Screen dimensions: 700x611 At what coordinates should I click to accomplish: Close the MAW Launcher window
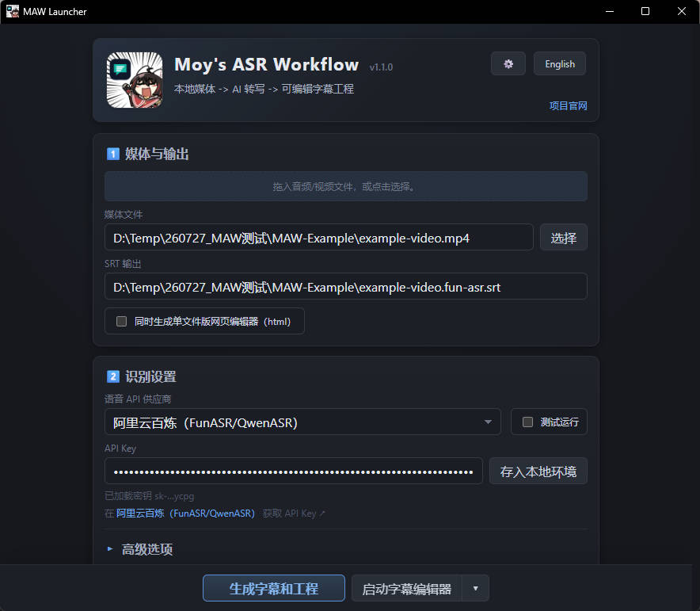pyautogui.click(x=681, y=11)
